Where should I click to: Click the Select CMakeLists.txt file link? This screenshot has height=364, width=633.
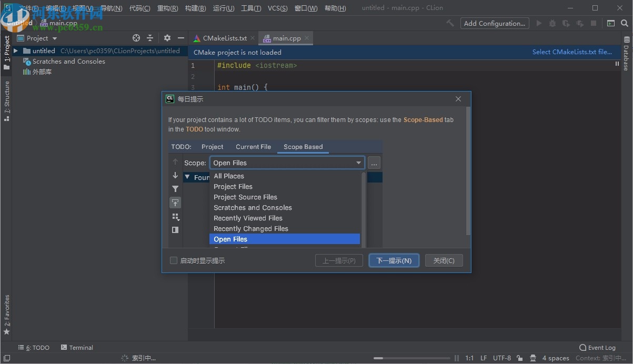574,52
